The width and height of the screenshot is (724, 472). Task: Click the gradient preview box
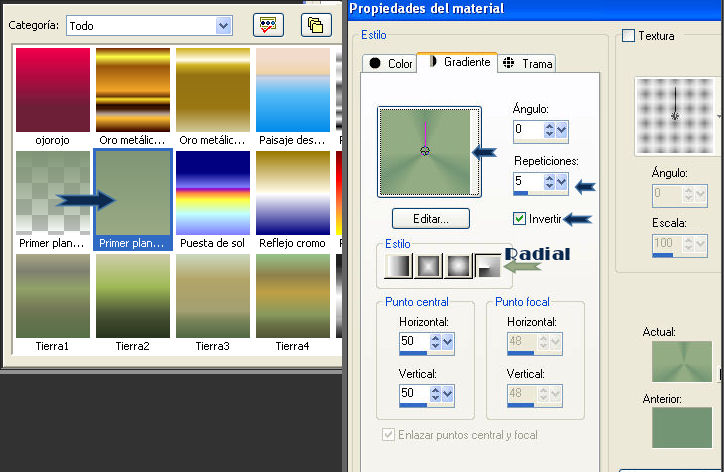429,152
